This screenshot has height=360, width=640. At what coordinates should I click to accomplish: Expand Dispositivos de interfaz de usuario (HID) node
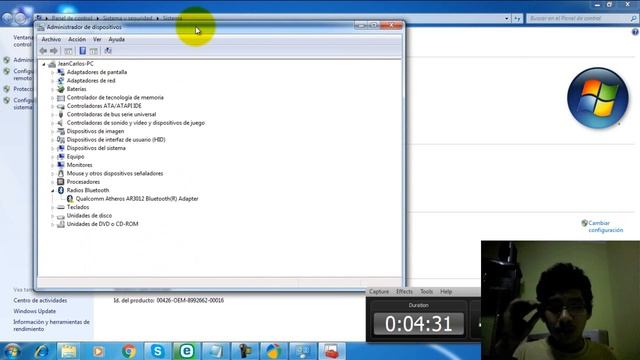coord(53,140)
